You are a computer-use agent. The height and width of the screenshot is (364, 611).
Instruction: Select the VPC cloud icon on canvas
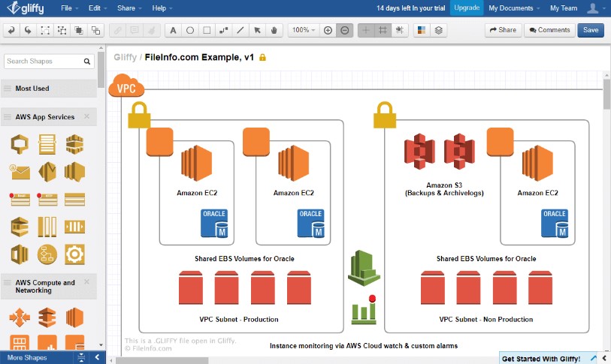[126, 86]
